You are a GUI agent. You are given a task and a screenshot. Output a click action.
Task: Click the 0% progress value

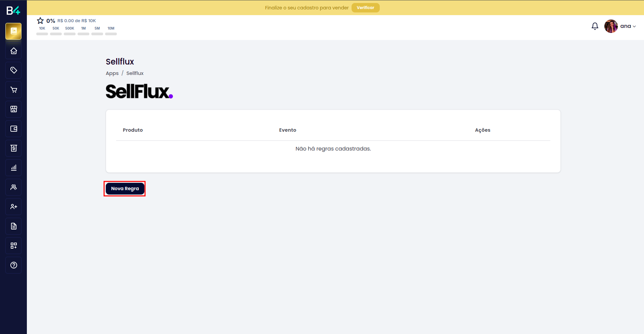(x=51, y=21)
